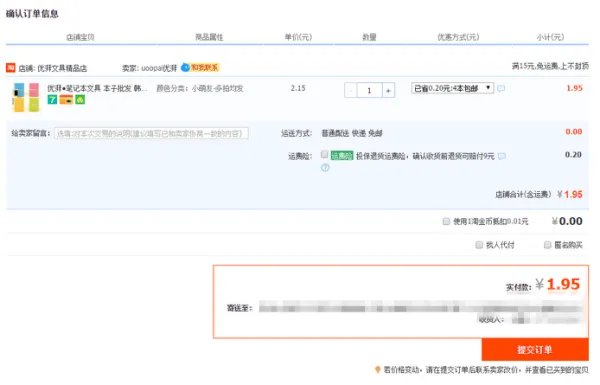Click the comment icon after freight insurance text
The width and height of the screenshot is (600, 385).
[502, 156]
